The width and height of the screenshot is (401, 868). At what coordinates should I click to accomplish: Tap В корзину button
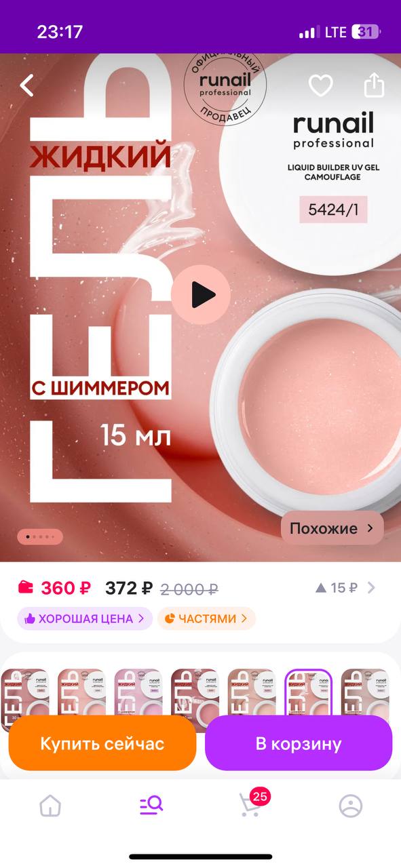click(299, 743)
